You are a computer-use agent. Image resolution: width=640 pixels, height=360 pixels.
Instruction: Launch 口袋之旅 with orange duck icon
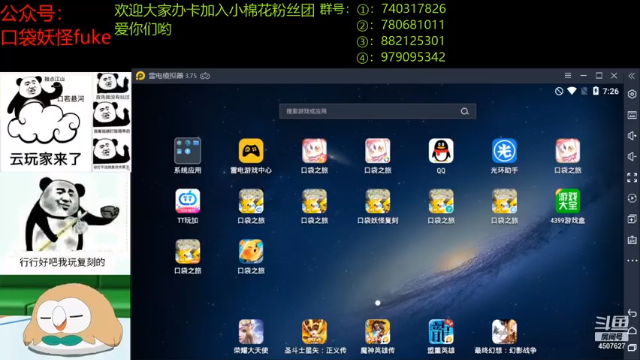251,251
